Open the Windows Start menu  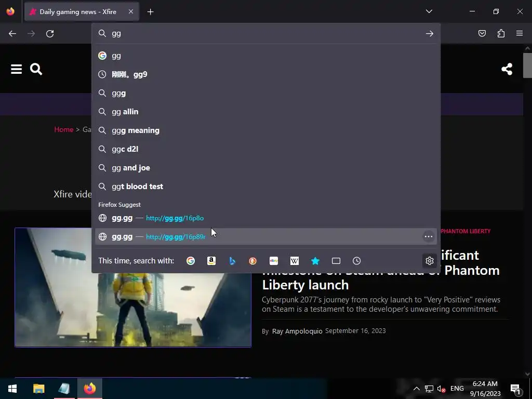click(12, 389)
